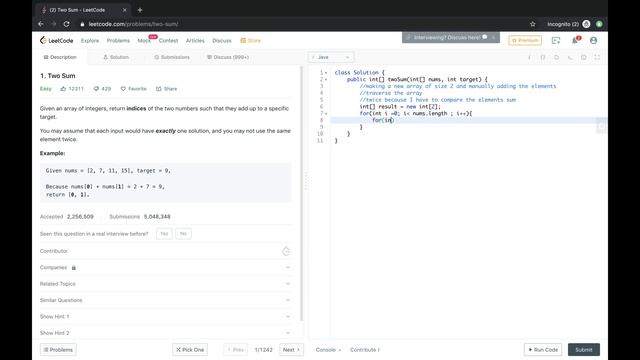This screenshot has width=640, height=360.
Task: Click the curly braces icon in editor toolbar
Action: [x=543, y=58]
